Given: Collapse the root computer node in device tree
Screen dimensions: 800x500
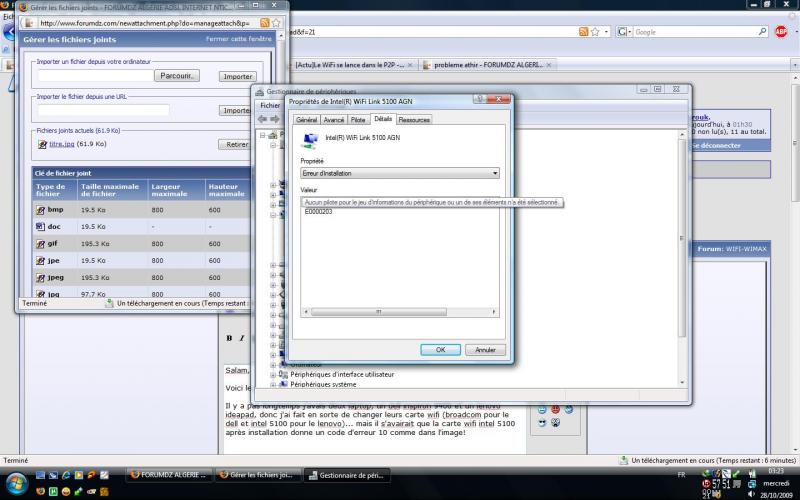Looking at the screenshot, I should (262, 135).
